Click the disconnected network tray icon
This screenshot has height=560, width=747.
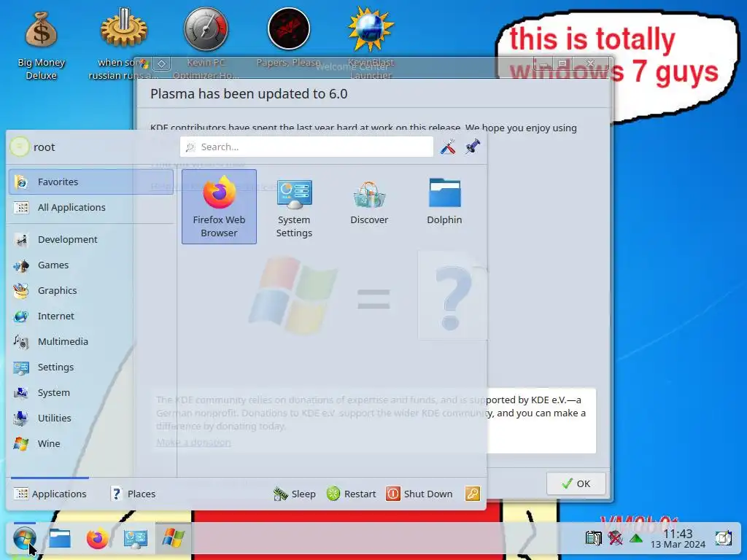pos(615,539)
